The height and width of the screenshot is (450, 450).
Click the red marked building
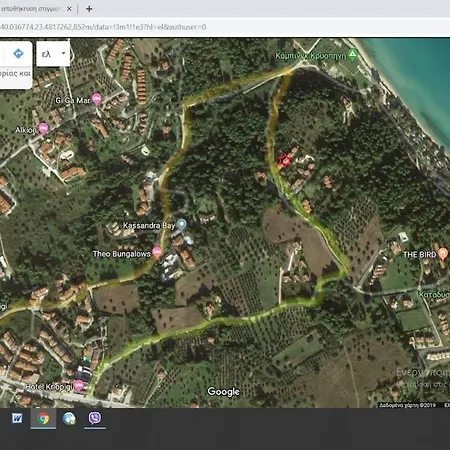click(x=284, y=161)
